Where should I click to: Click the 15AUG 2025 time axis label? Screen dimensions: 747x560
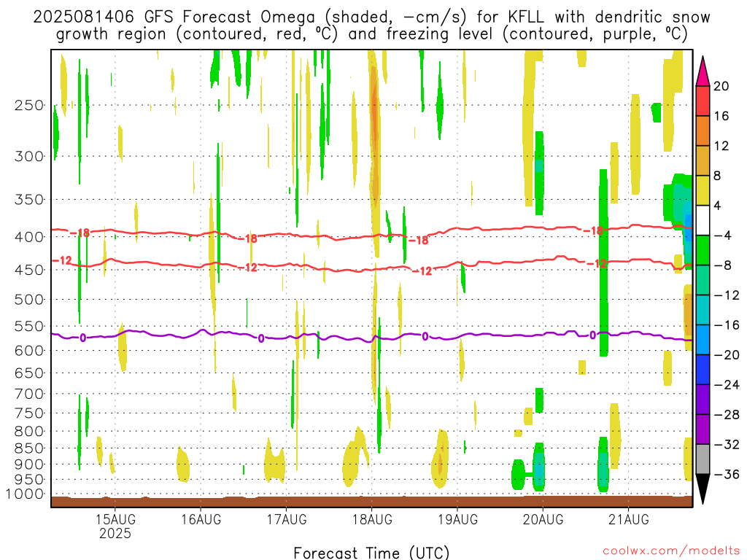click(x=115, y=526)
